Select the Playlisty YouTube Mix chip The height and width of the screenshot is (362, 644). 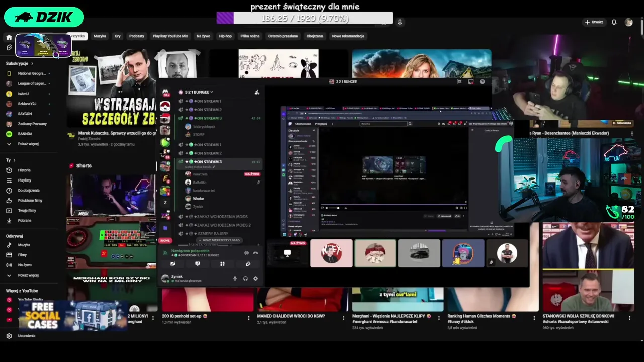(170, 36)
